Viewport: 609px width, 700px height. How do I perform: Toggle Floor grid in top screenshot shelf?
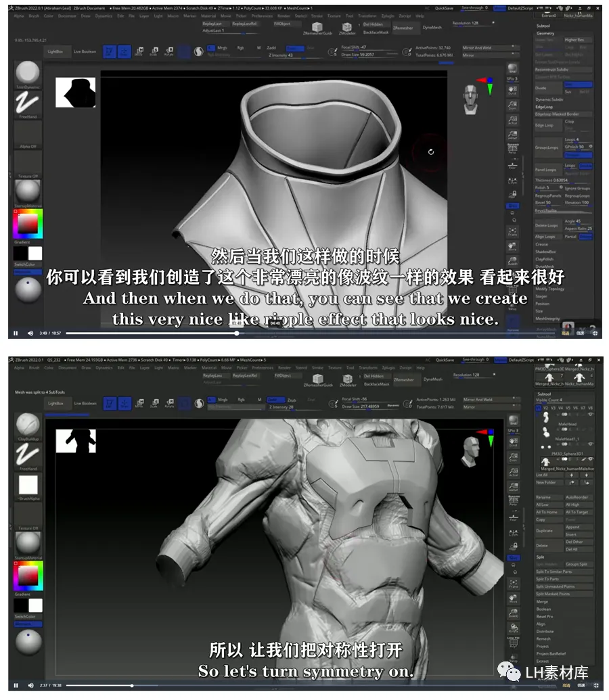click(512, 166)
